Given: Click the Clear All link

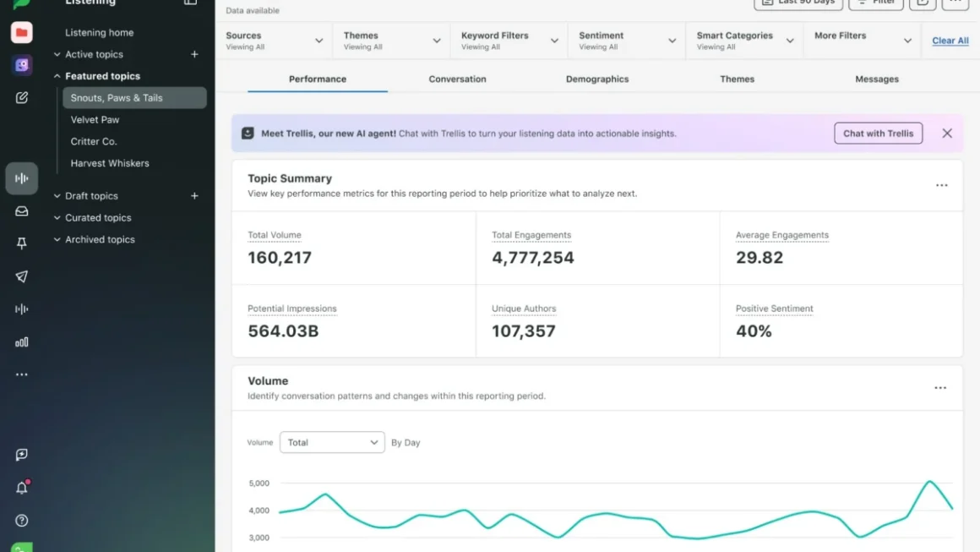Looking at the screenshot, I should 950,41.
